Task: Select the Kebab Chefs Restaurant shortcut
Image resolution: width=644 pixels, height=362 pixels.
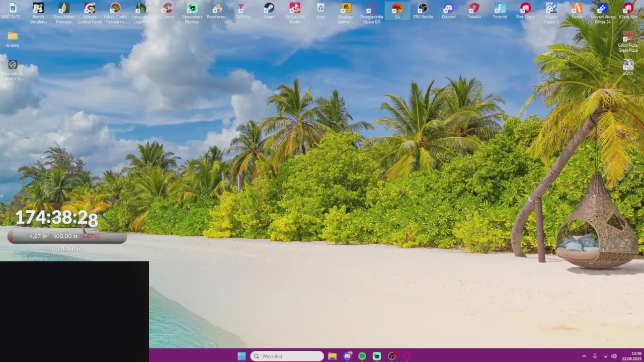Action: tap(115, 13)
